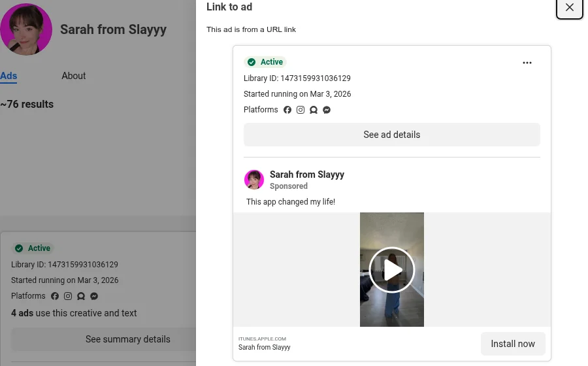Click the small Sarah avatar in ad preview

coord(254,180)
